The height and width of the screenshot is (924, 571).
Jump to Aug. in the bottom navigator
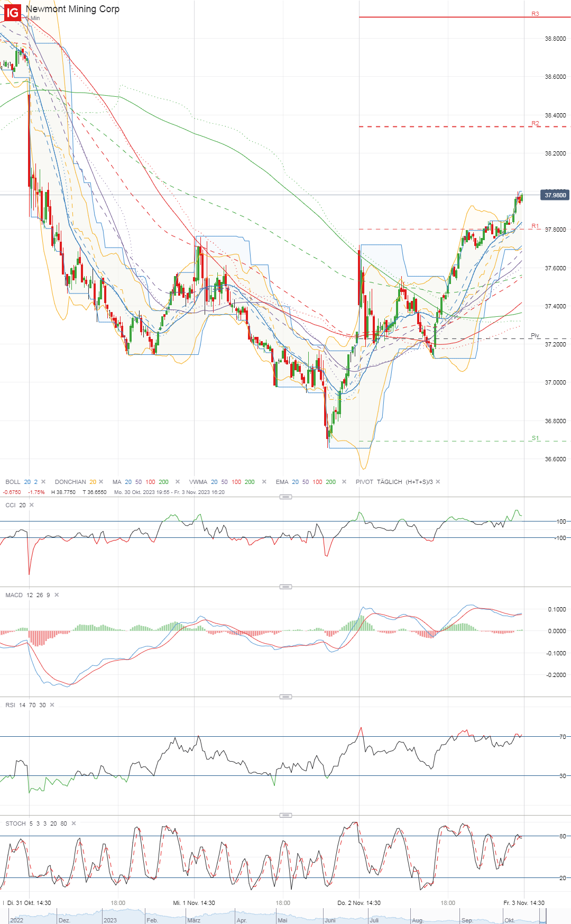click(x=418, y=920)
